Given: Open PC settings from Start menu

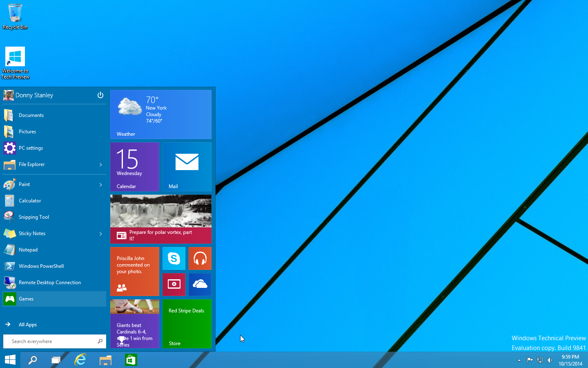Looking at the screenshot, I should click(x=31, y=148).
